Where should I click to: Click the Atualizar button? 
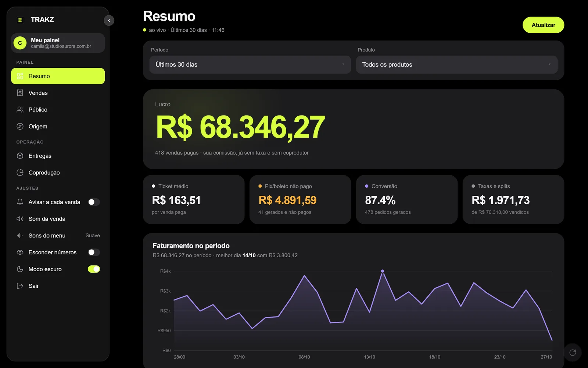(x=543, y=25)
